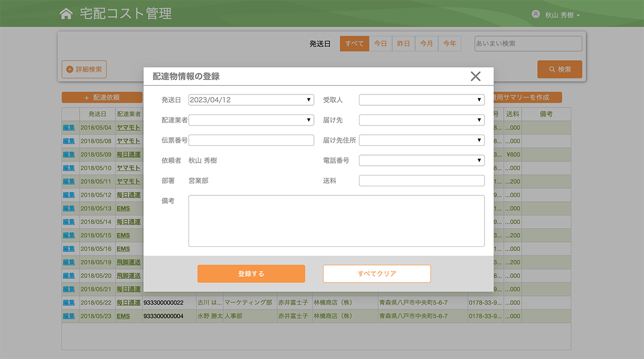Click the すべてクリア clear button
Screen dimensions: 644x359
pyautogui.click(x=376, y=273)
